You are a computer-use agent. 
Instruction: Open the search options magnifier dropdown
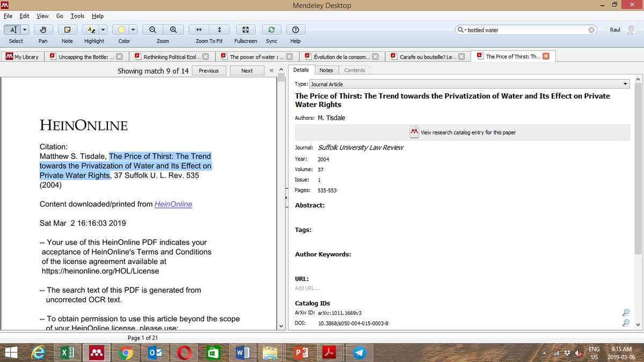coord(462,30)
